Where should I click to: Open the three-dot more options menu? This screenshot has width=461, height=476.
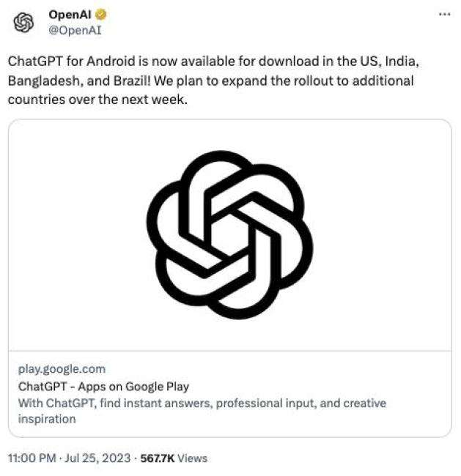point(444,15)
